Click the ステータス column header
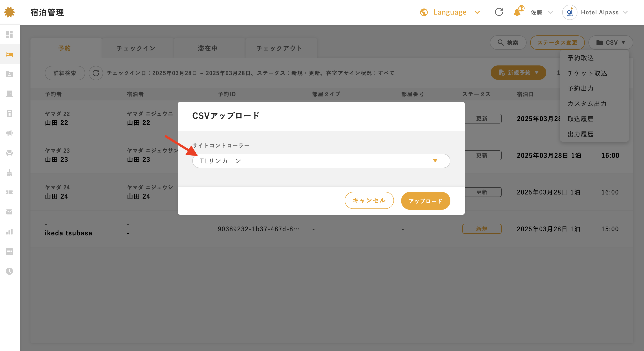The height and width of the screenshot is (351, 644). click(476, 94)
